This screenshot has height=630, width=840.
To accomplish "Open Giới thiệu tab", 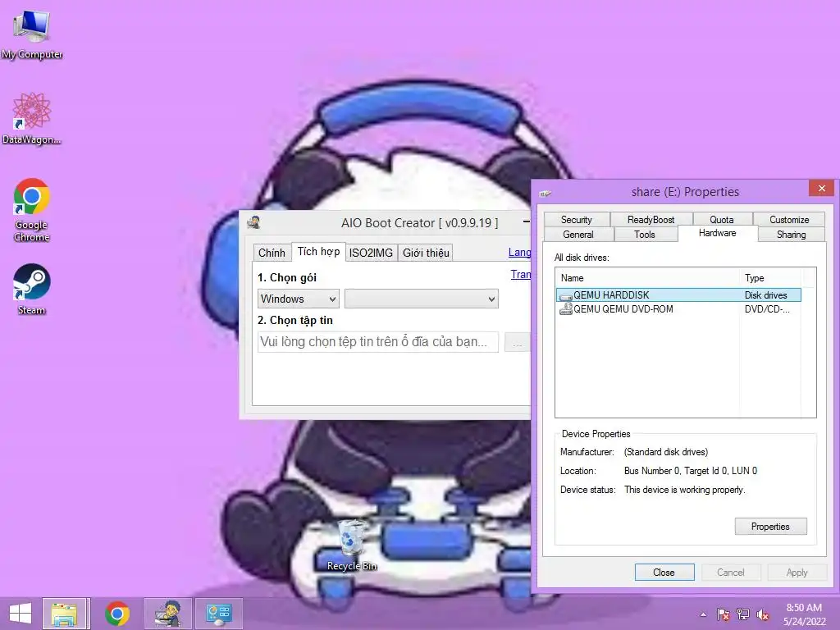I will (x=426, y=253).
